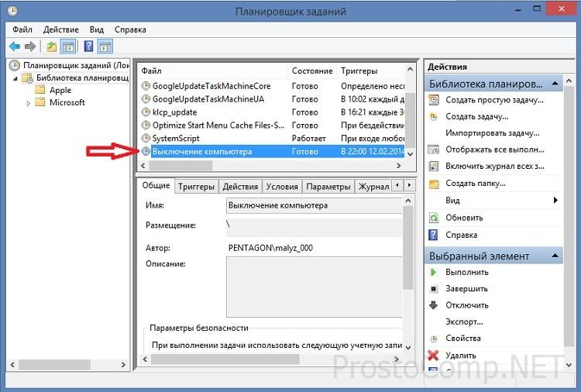Click the task list horizontal scrollbar thumb
The height and width of the screenshot is (392, 581).
pyautogui.click(x=180, y=166)
